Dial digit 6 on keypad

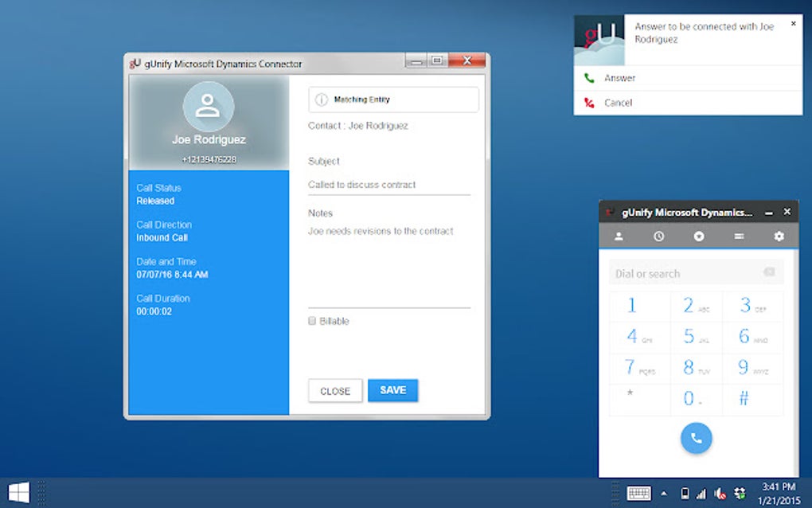pos(752,337)
